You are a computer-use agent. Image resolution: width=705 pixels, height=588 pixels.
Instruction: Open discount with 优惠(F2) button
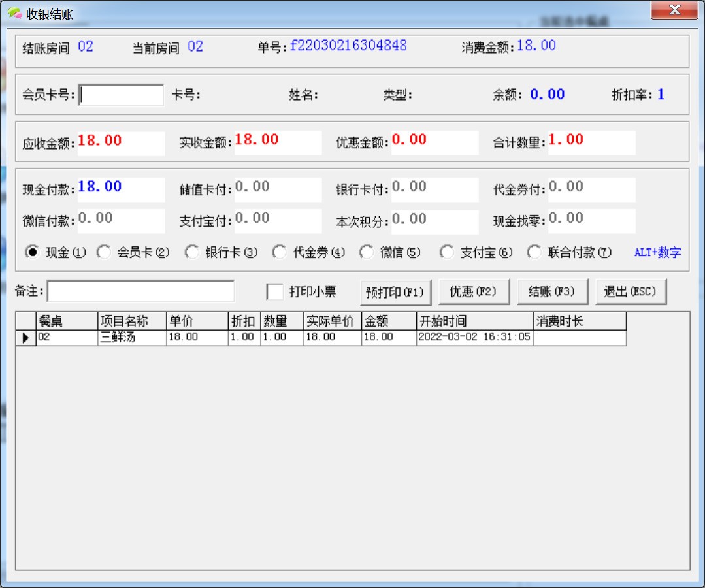click(473, 292)
